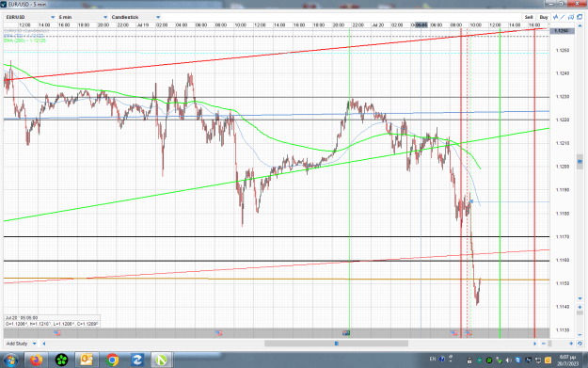
Task: Switch to the green N trading app in taskbar
Action: pyautogui.click(x=162, y=360)
